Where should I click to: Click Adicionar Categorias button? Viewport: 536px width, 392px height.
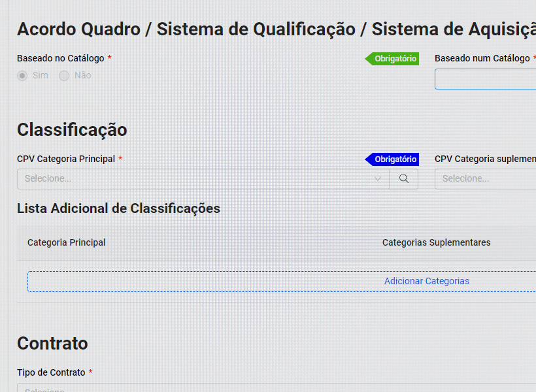[x=426, y=281]
